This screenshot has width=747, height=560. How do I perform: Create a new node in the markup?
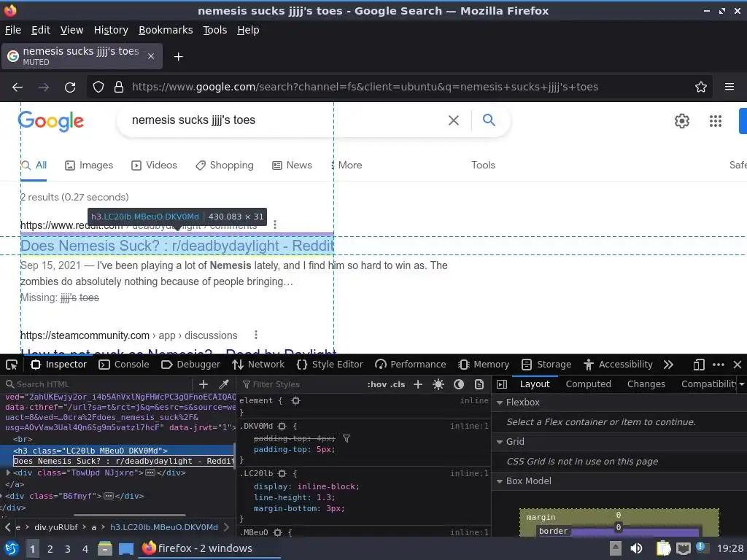[x=204, y=384]
